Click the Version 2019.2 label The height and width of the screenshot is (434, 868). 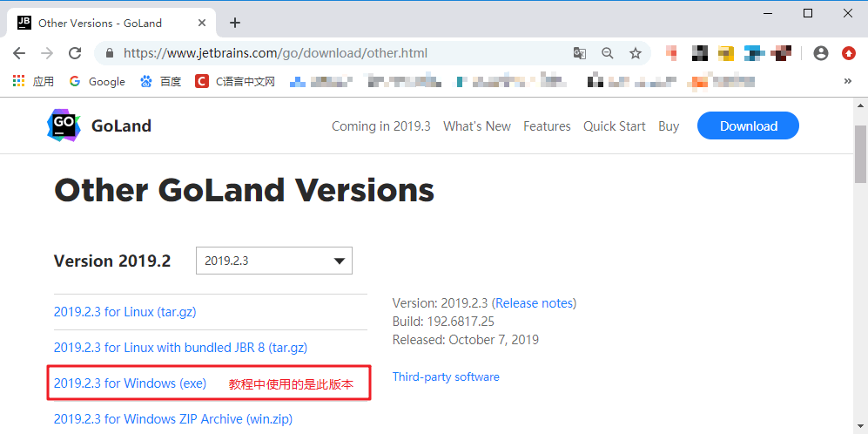[x=112, y=261]
